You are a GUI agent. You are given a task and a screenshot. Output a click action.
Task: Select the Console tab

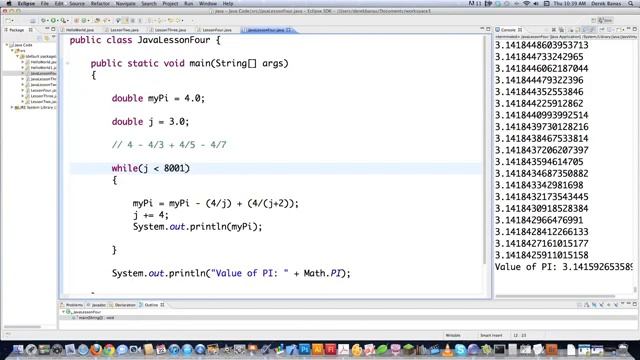509,30
